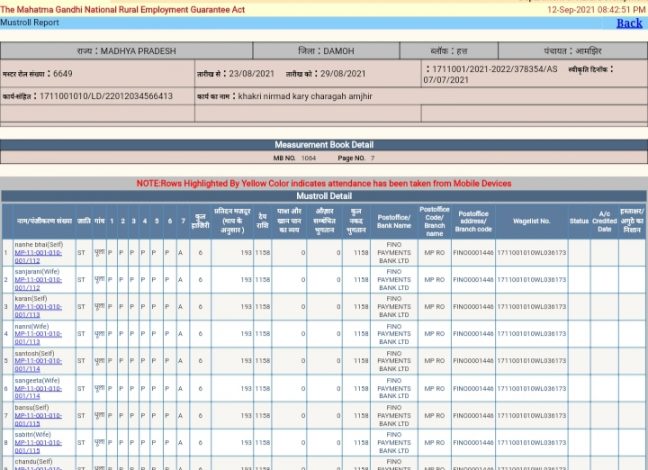
Task: Click the Back link
Action: 629,23
